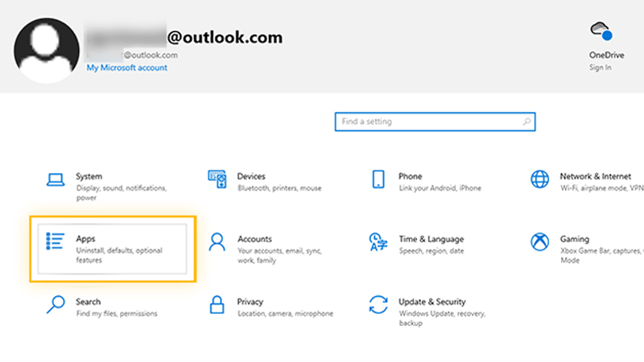
Task: Click 'Find my files, permissions' description
Action: (x=117, y=314)
